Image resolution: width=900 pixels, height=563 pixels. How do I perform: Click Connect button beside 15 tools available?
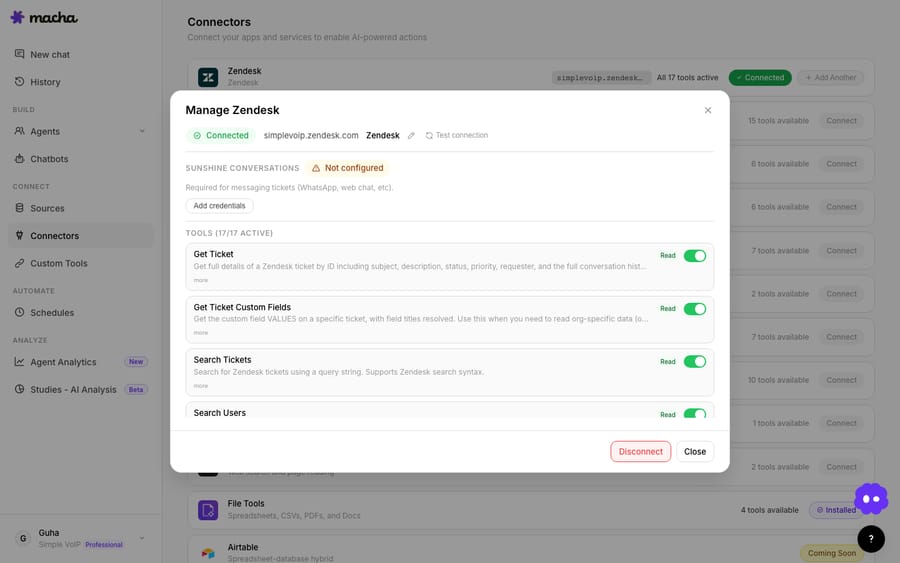841,121
